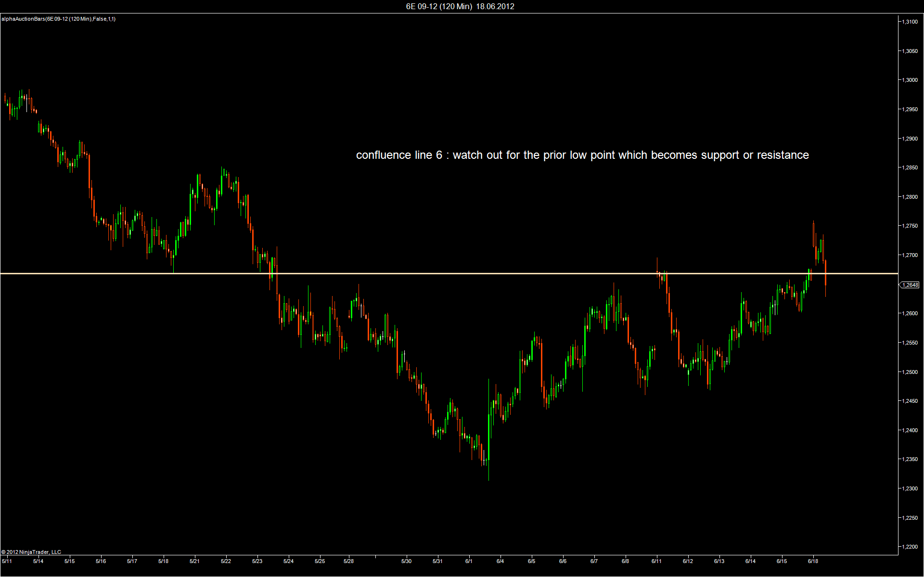Click the 5/25 date label
The image size is (924, 577).
[x=320, y=561]
